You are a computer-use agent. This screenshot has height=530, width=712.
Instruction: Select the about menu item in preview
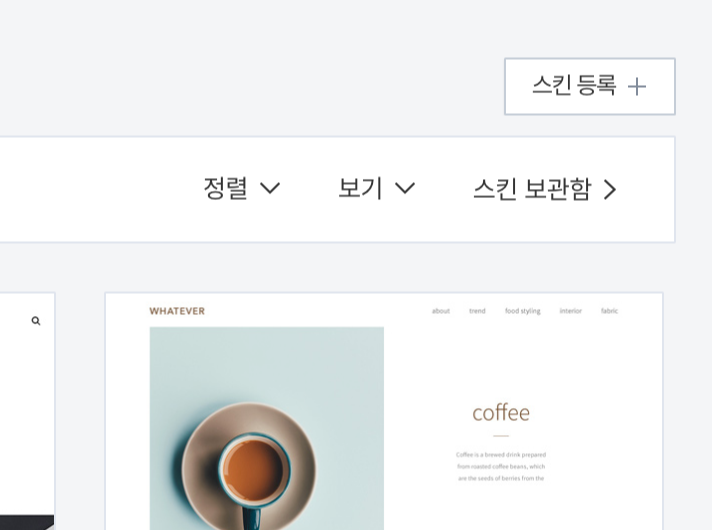tap(441, 311)
